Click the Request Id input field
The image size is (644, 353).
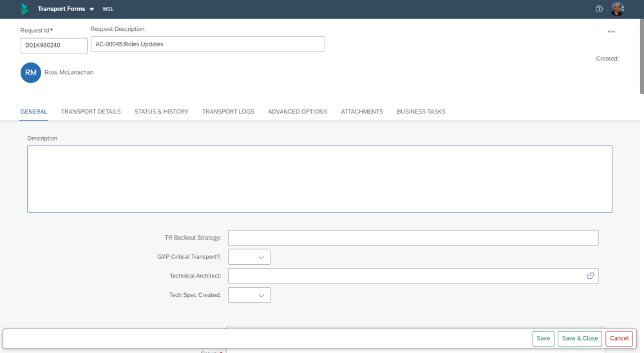pos(54,46)
